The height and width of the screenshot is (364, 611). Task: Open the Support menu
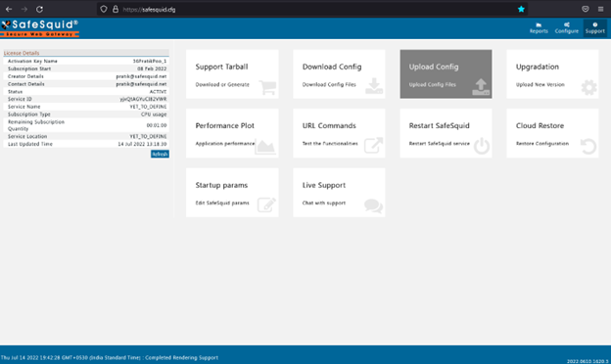pos(595,28)
